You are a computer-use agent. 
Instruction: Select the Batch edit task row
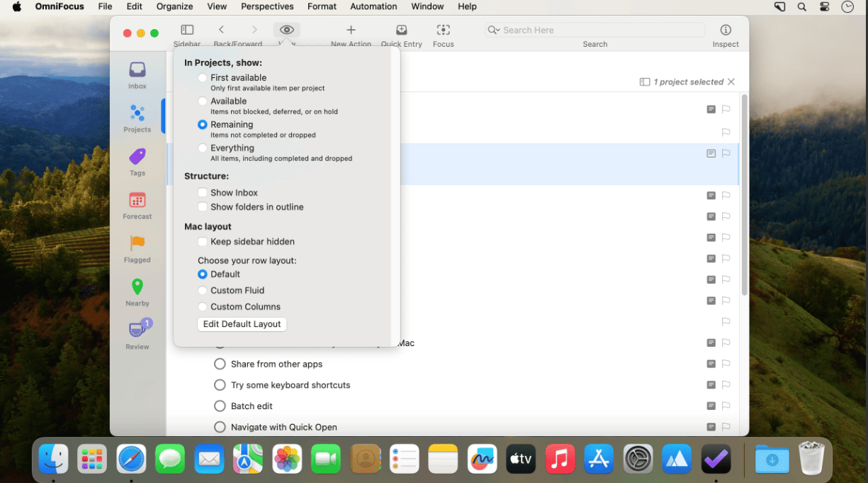click(x=453, y=406)
